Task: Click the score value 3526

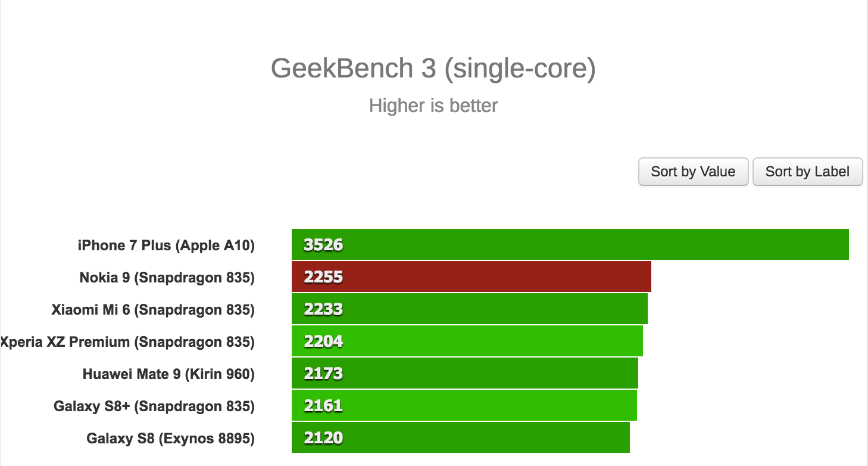Action: pyautogui.click(x=323, y=244)
